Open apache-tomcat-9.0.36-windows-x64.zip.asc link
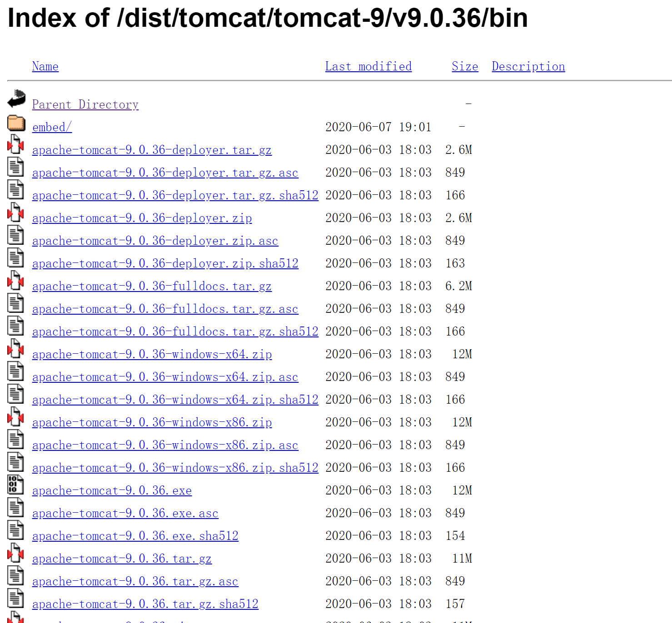The image size is (672, 623). 165,377
